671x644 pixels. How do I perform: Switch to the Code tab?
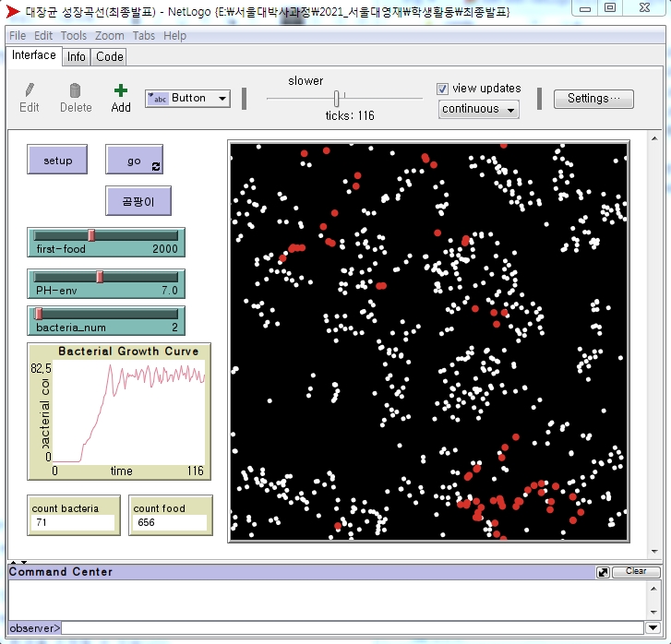[x=110, y=56]
